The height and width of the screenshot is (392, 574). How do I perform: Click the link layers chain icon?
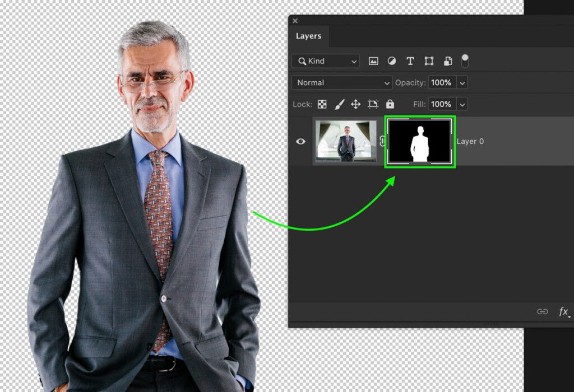542,312
